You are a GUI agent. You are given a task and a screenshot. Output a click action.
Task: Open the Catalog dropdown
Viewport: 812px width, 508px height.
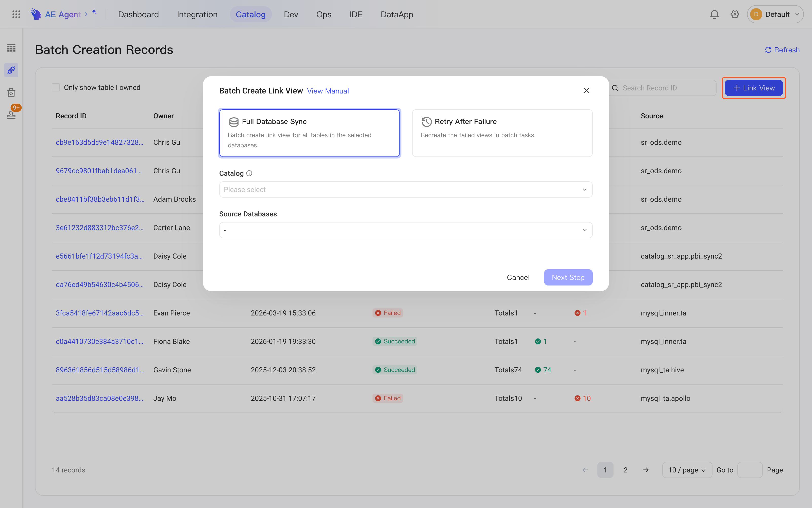[x=406, y=189]
